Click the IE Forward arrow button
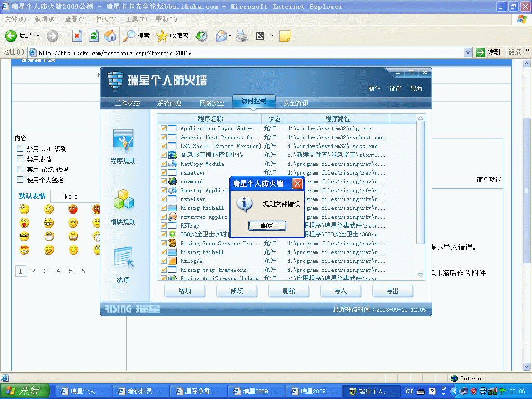The width and height of the screenshot is (532, 399). [x=52, y=36]
